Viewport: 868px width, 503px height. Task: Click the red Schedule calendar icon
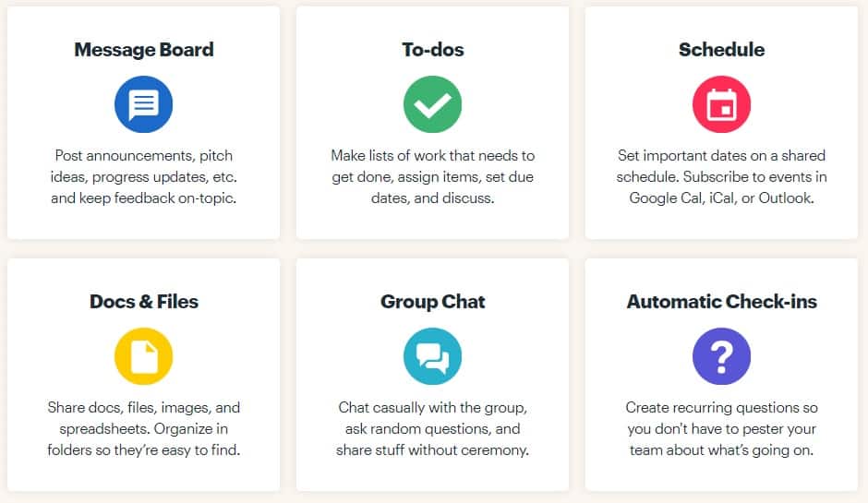pos(721,104)
